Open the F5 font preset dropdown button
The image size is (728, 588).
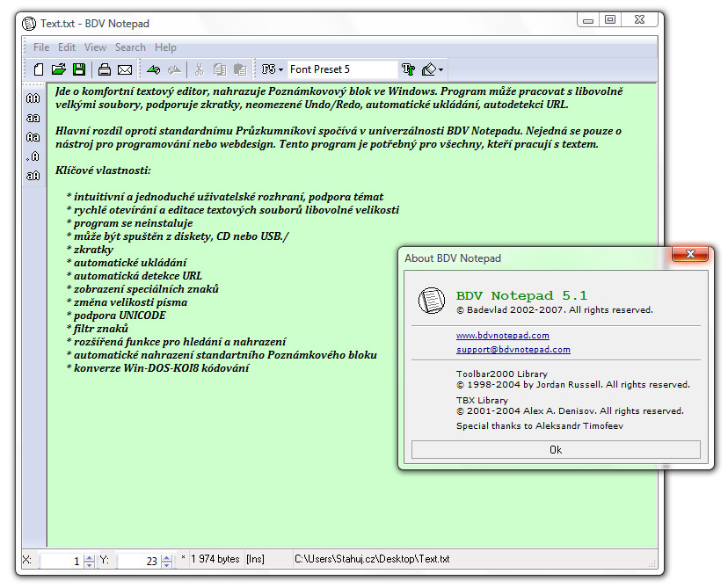[x=272, y=69]
